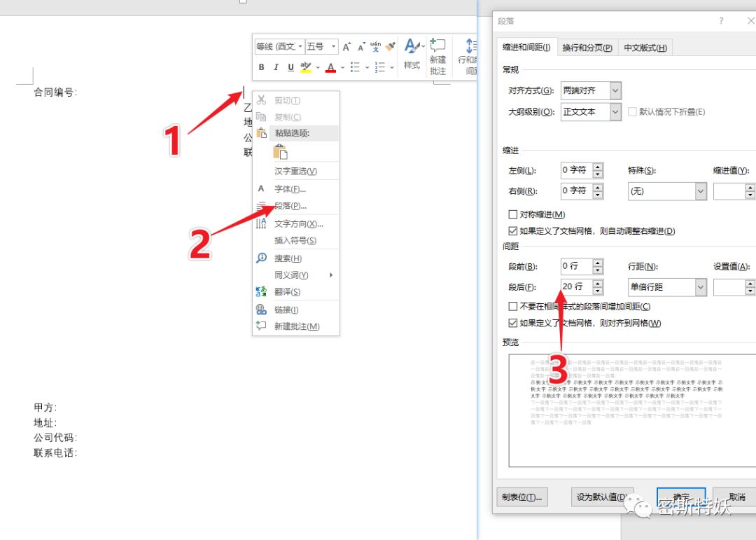Apply italic formatting from the floating toolbar
Image resolution: width=756 pixels, height=540 pixels.
[276, 67]
